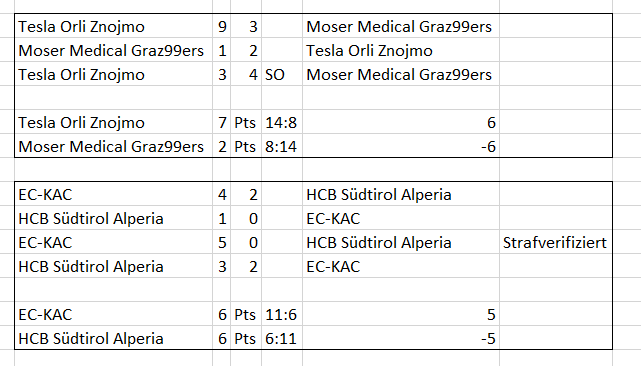Image resolution: width=641 pixels, height=366 pixels.
Task: Click the goal difference cell showing 5
Action: 401,314
